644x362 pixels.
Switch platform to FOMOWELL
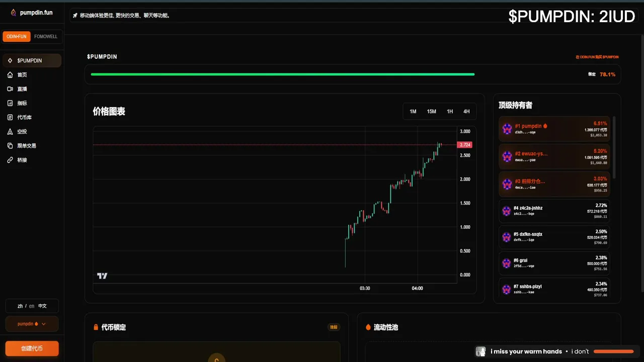(46, 37)
